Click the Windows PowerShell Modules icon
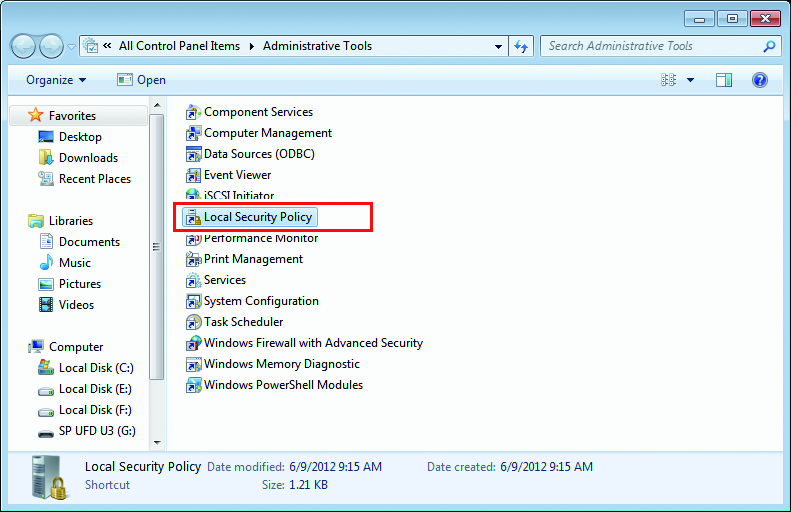Screen dimensions: 791x512 [x=194, y=385]
